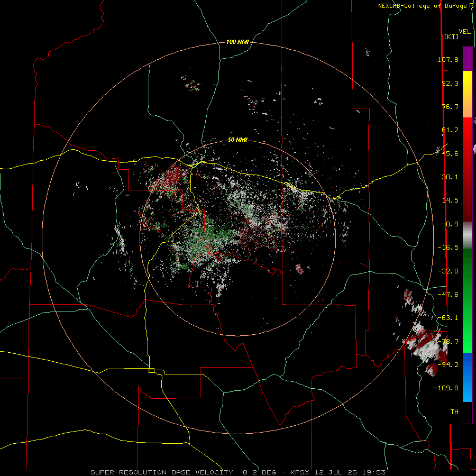
Task: Select the -78.7 value on velocity scale
Action: point(448,342)
